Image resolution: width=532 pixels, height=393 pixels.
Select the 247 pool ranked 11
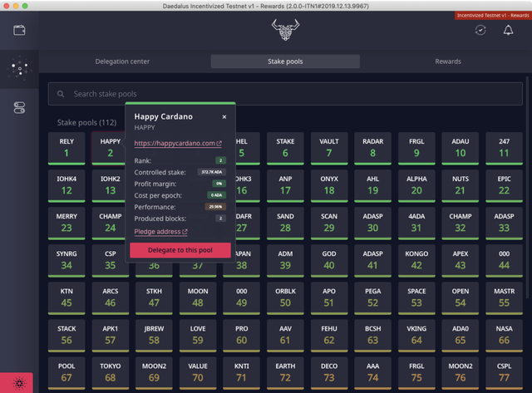505,149
